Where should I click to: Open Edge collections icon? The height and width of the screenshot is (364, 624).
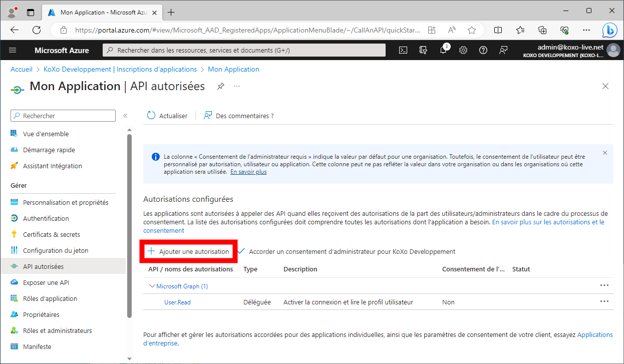click(542, 30)
